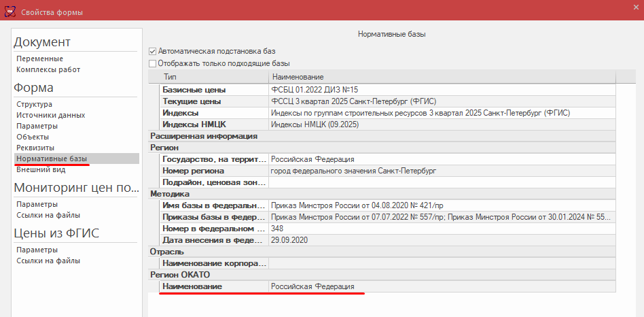
Task: Click the app icon in title bar
Action: click(x=10, y=13)
